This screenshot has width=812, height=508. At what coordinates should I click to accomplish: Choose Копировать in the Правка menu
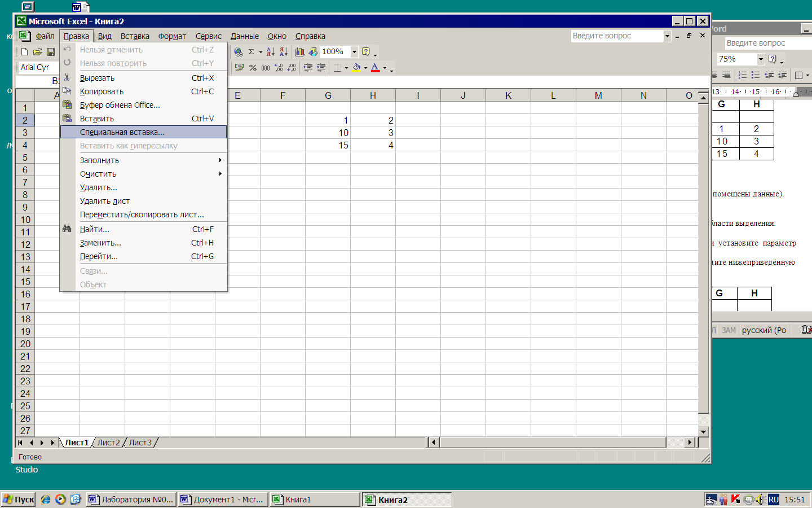click(x=143, y=91)
